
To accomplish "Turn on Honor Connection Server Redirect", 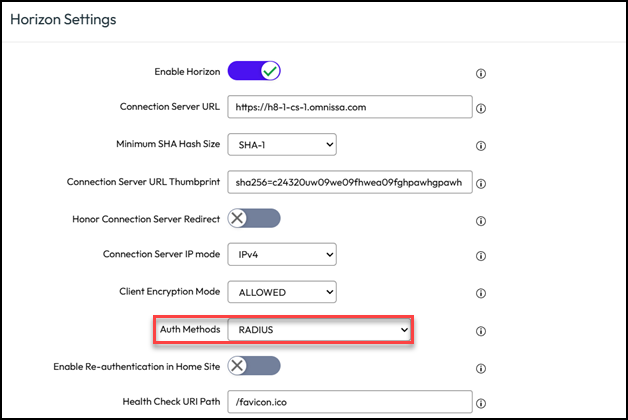I will pos(254,218).
